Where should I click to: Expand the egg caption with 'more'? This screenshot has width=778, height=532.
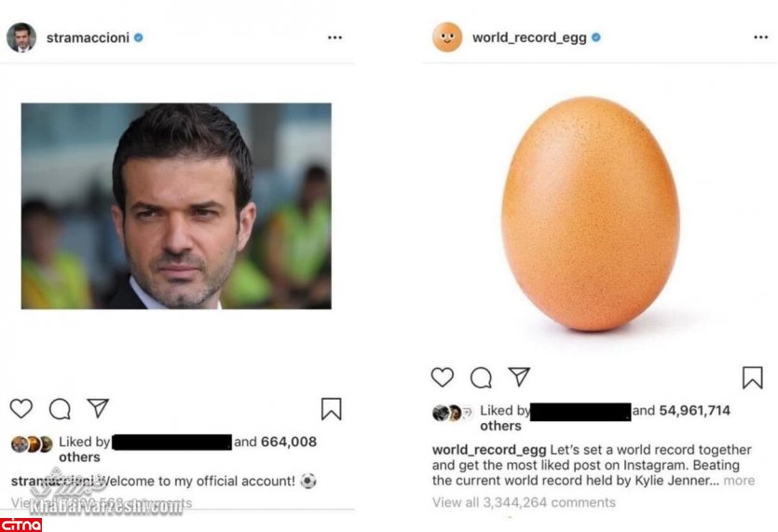point(739,481)
